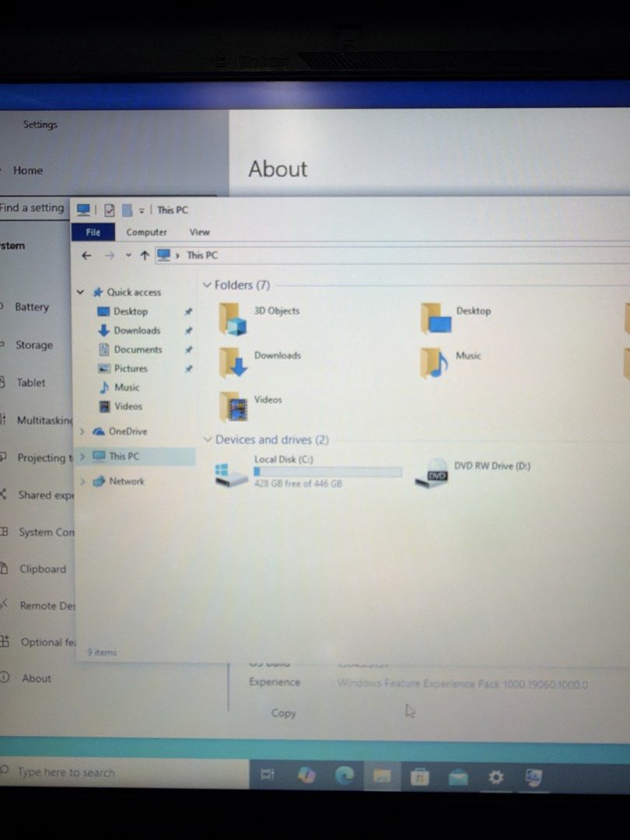Open Documents under Quick access

pos(138,349)
